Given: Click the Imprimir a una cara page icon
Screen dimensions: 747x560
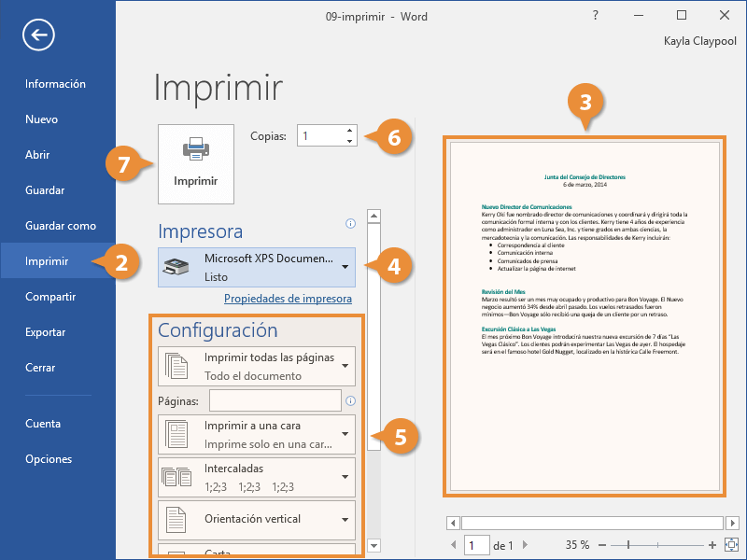Looking at the screenshot, I should point(176,434).
